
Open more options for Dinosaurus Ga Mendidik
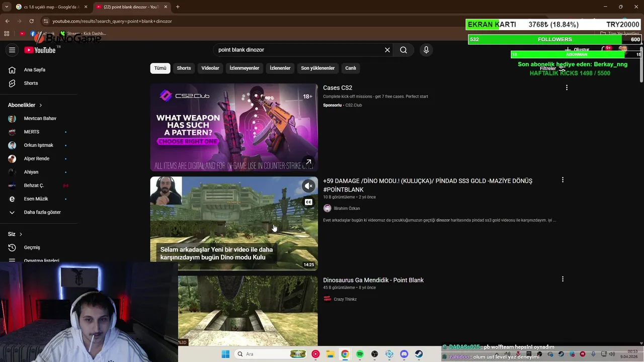coord(562,279)
